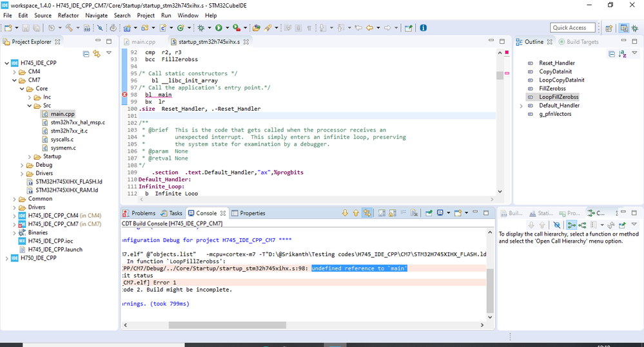Toggle console Show Error Context button

coord(367,213)
